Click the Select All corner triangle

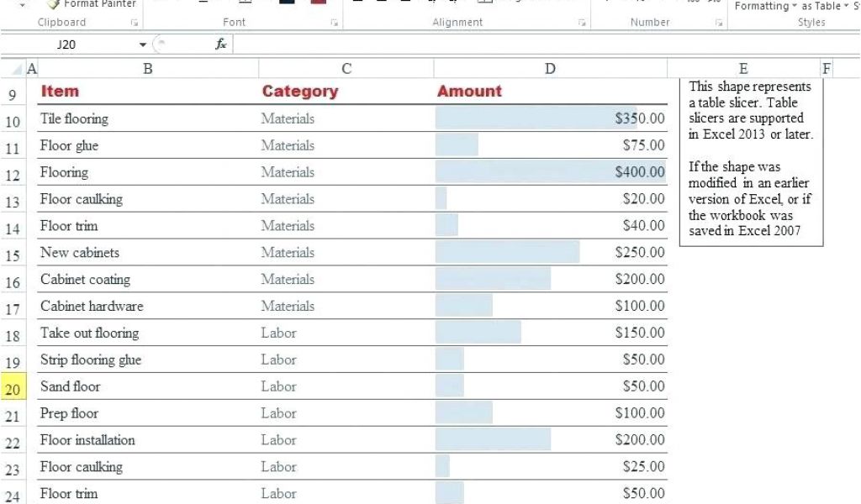[16, 70]
